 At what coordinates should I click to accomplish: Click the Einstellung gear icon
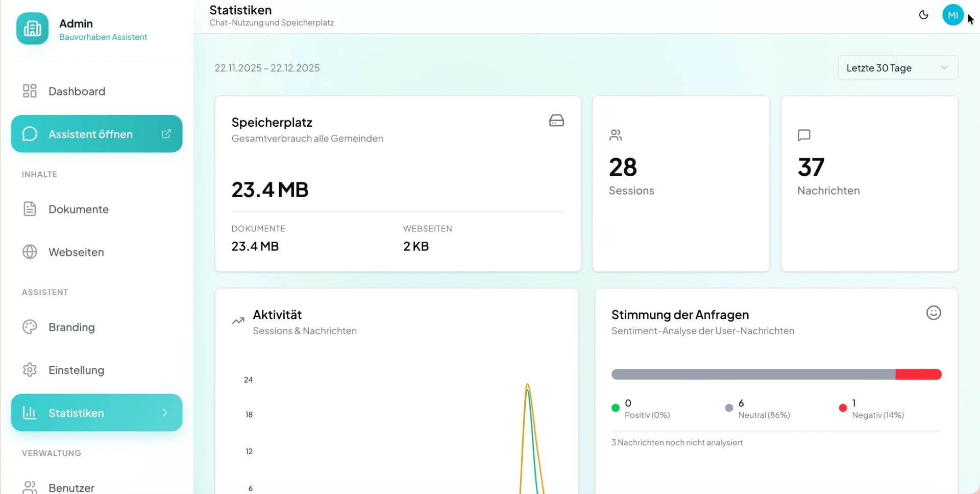(30, 370)
